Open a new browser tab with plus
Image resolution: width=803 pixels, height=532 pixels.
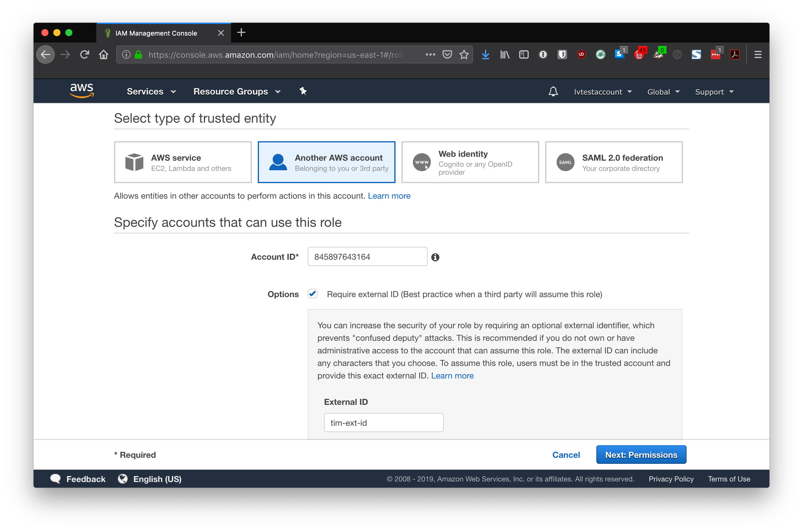coord(241,33)
